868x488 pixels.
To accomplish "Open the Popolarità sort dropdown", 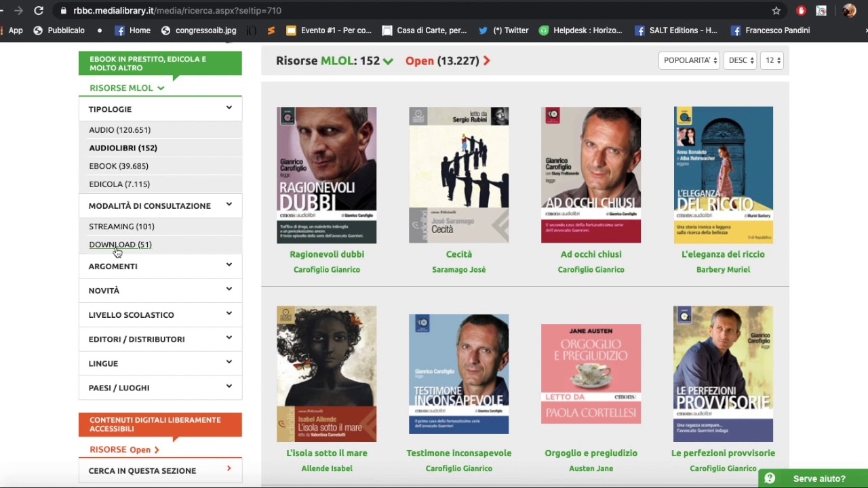I will [x=689, y=60].
